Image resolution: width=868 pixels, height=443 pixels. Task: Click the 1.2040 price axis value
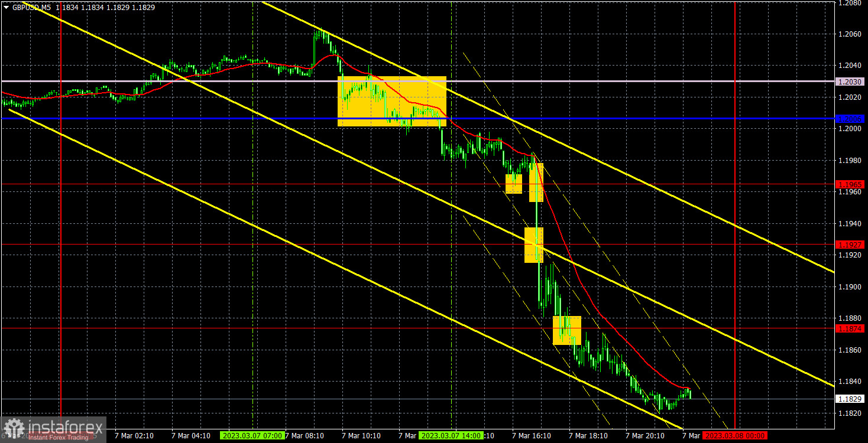(850, 66)
